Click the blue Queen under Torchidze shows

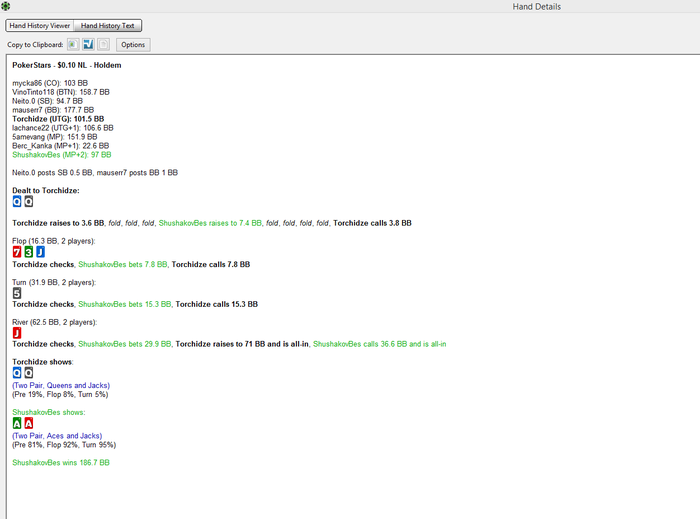17,373
